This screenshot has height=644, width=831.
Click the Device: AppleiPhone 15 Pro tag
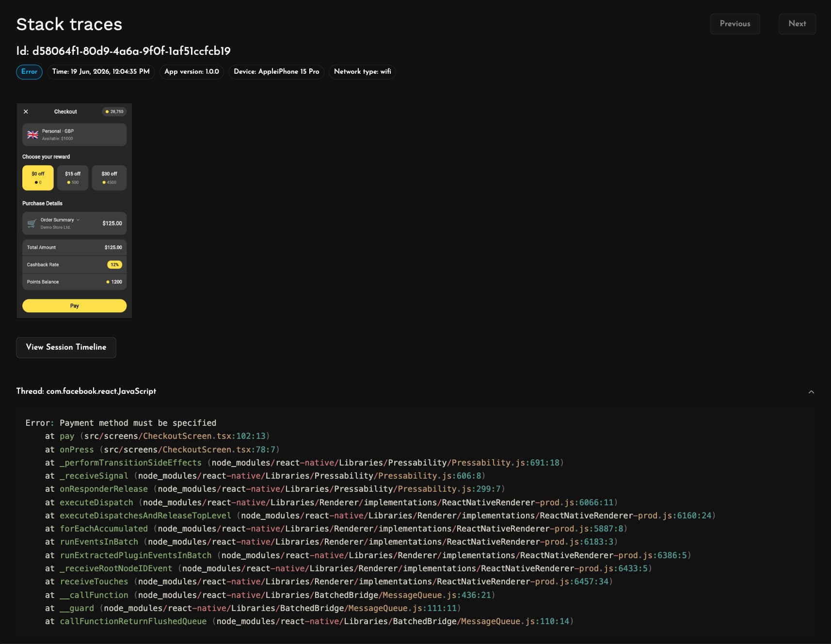pyautogui.click(x=276, y=72)
